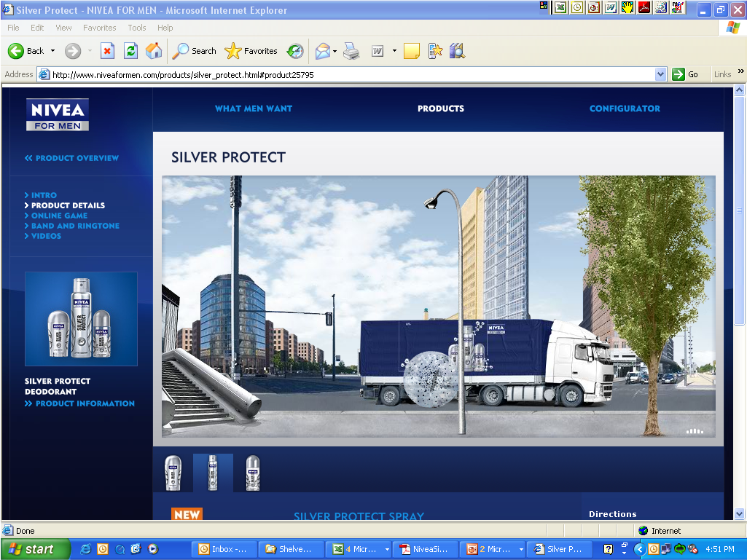747x560 pixels.
Task: Open BAND AND RINGTONE link
Action: click(72, 226)
